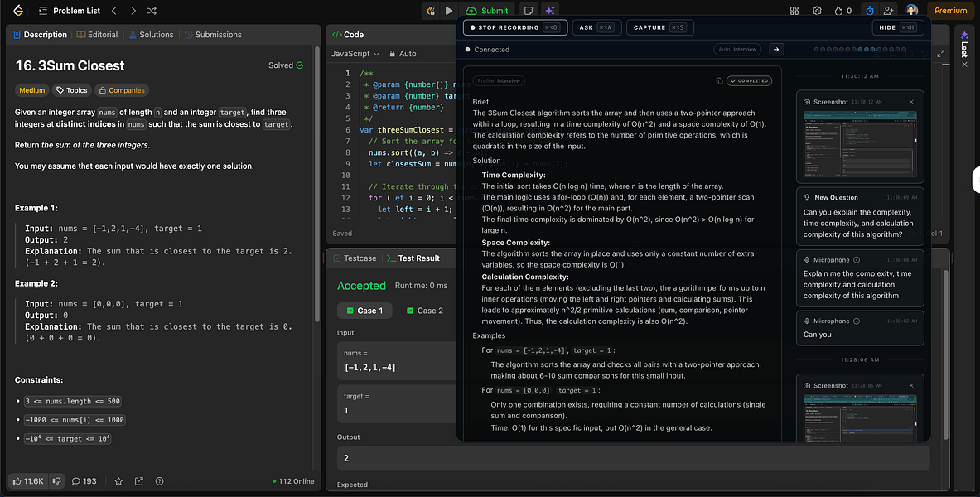The width and height of the screenshot is (980, 497).
Task: Click the Ask button in overlay
Action: point(597,27)
